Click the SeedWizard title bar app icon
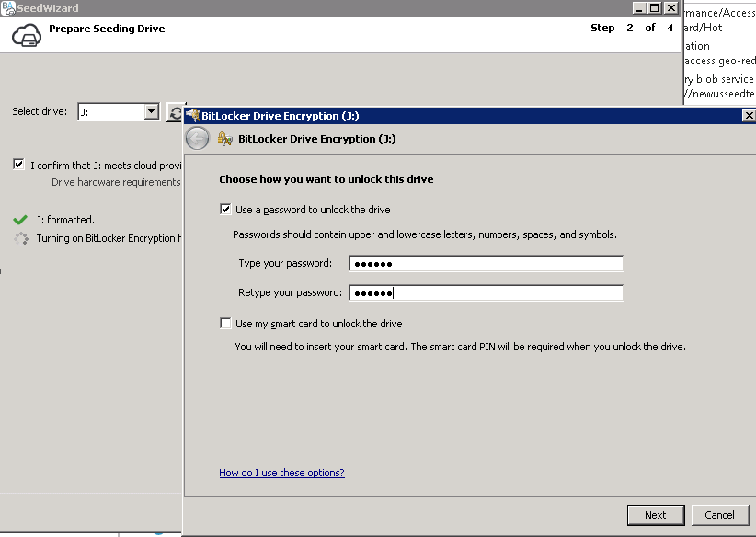This screenshot has height=537, width=756. [7, 7]
